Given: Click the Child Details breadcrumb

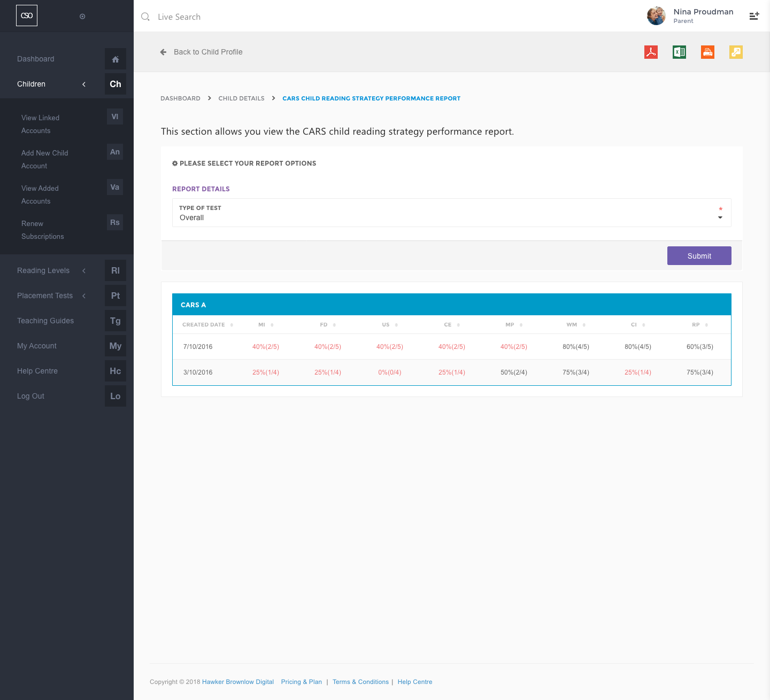Looking at the screenshot, I should (x=241, y=98).
